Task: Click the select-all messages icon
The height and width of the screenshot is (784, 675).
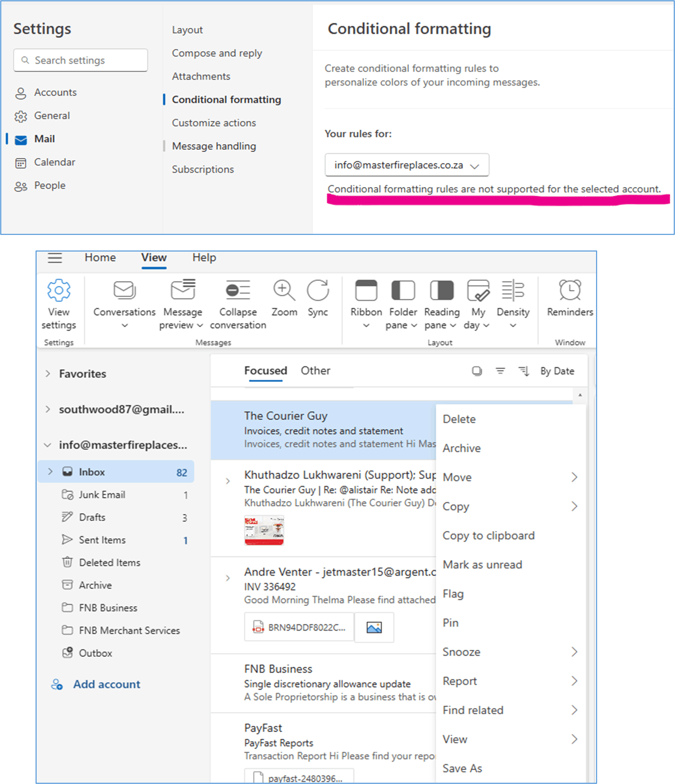Action: point(477,371)
